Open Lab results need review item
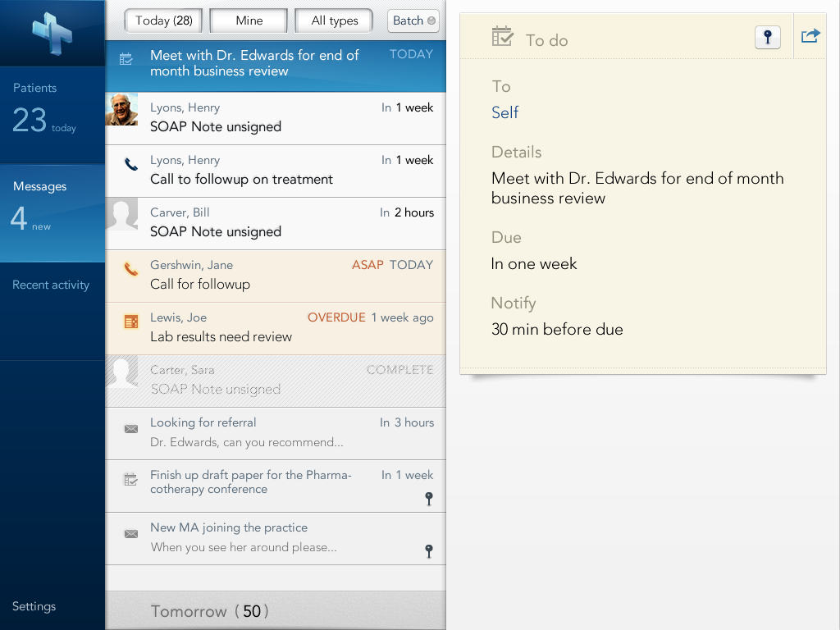This screenshot has height=630, width=840. pos(276,328)
